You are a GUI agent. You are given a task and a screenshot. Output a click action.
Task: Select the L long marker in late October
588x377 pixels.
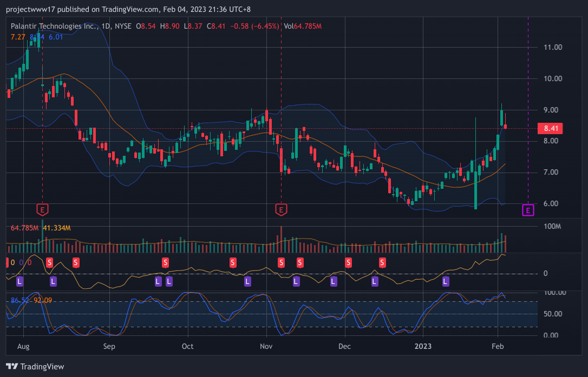(x=247, y=281)
